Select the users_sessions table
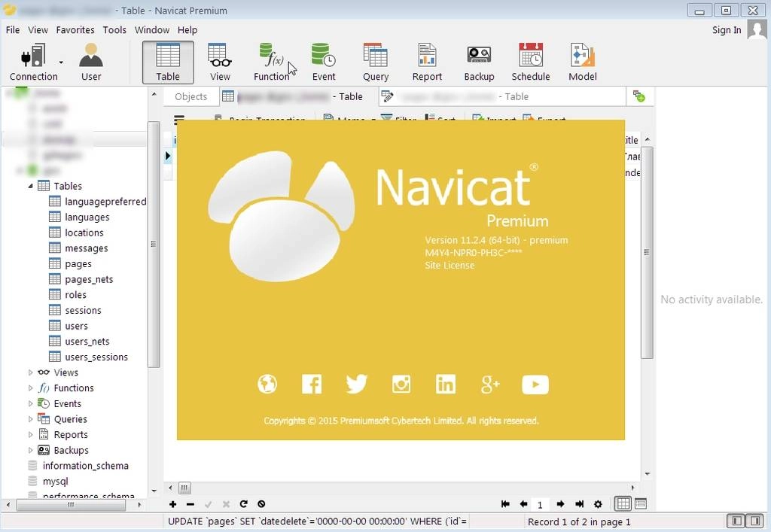 (89, 357)
